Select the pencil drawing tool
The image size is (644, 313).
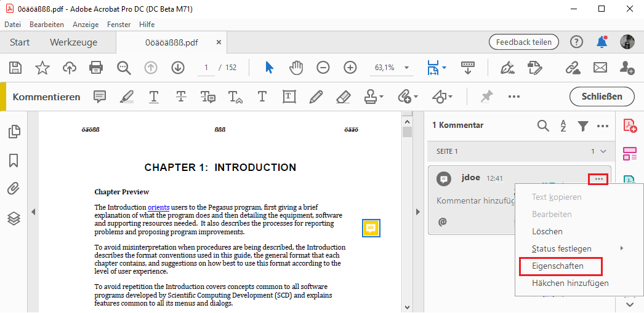tap(316, 97)
